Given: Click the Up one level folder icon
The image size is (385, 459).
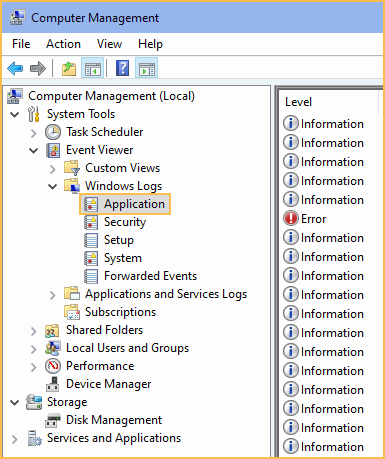Looking at the screenshot, I should (69, 69).
